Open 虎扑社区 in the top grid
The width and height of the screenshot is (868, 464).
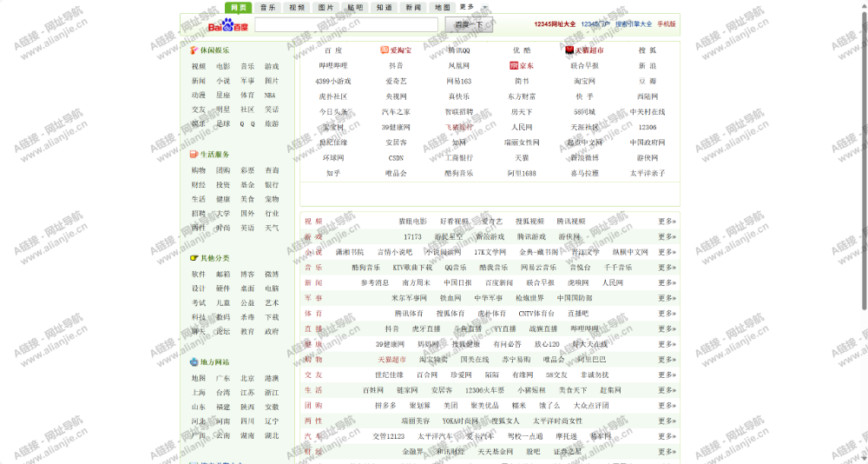pyautogui.click(x=333, y=96)
